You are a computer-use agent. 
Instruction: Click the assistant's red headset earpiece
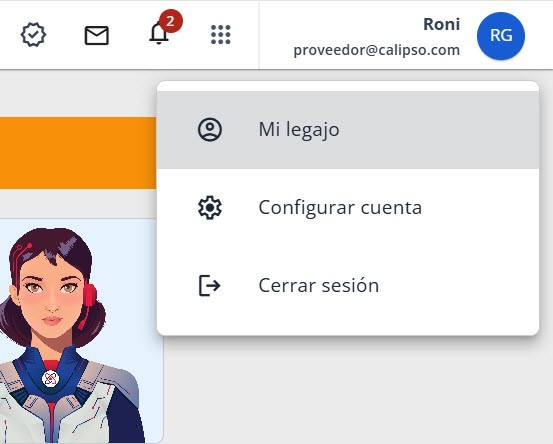coord(89,295)
